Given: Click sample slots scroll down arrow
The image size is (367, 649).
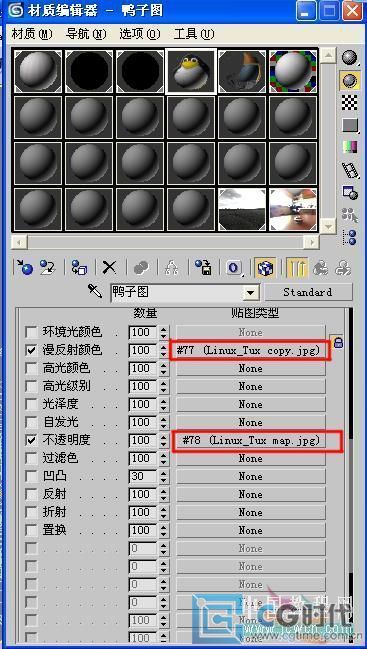Looking at the screenshot, I should point(329,226).
